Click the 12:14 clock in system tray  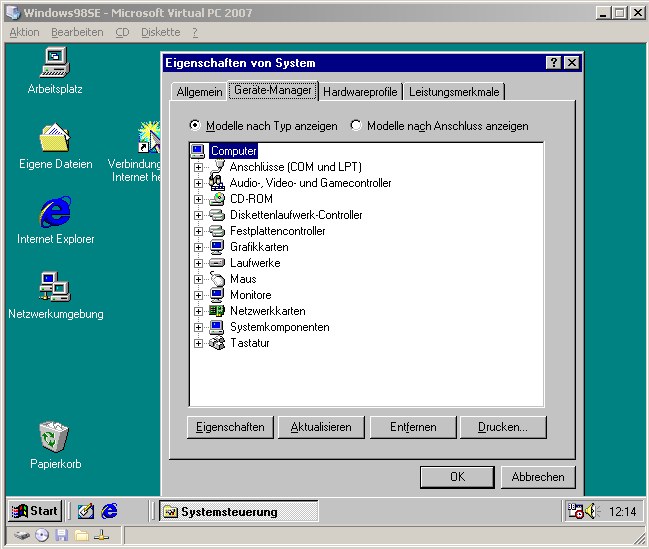click(x=623, y=512)
